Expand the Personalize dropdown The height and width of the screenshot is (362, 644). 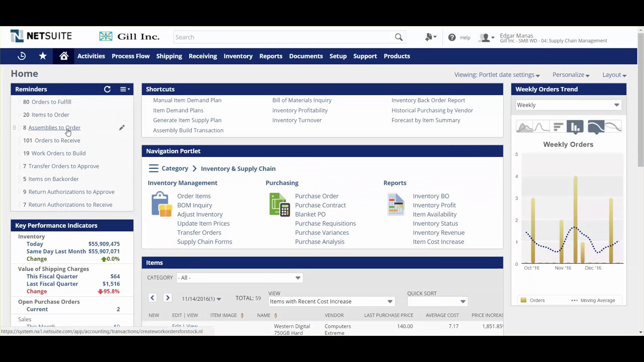click(x=571, y=75)
